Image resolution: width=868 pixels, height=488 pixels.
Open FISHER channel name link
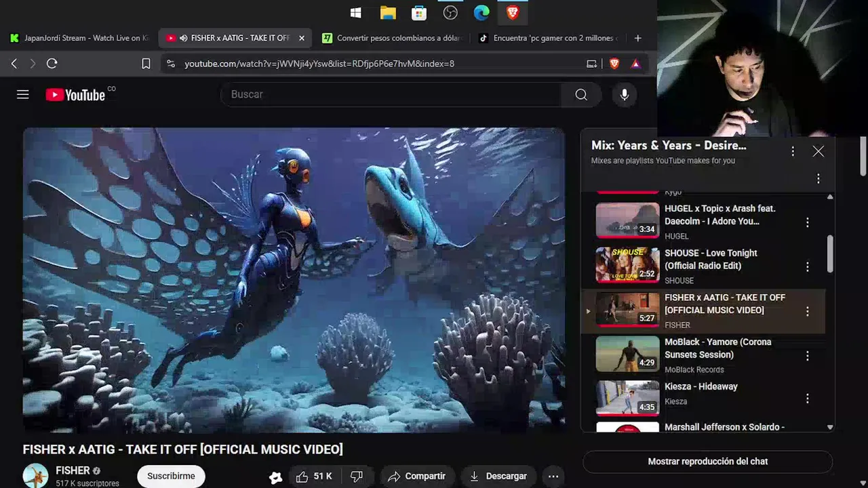click(73, 470)
